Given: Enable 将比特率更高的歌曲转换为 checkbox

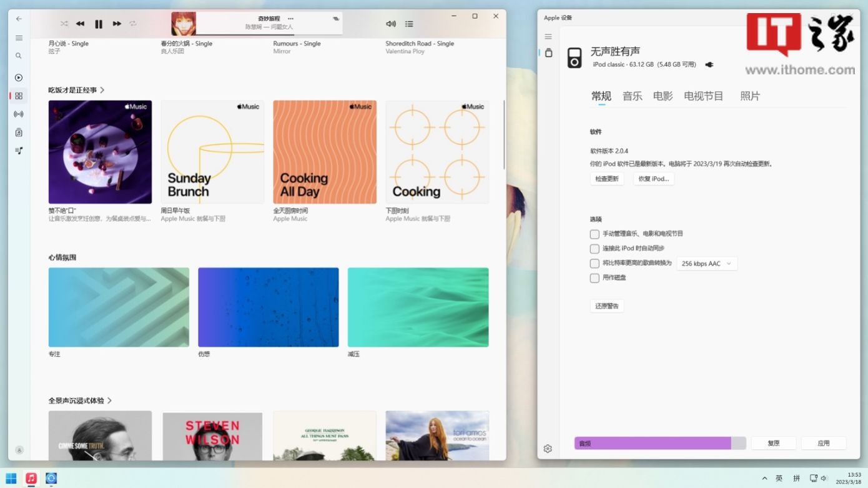Looking at the screenshot, I should coord(594,264).
